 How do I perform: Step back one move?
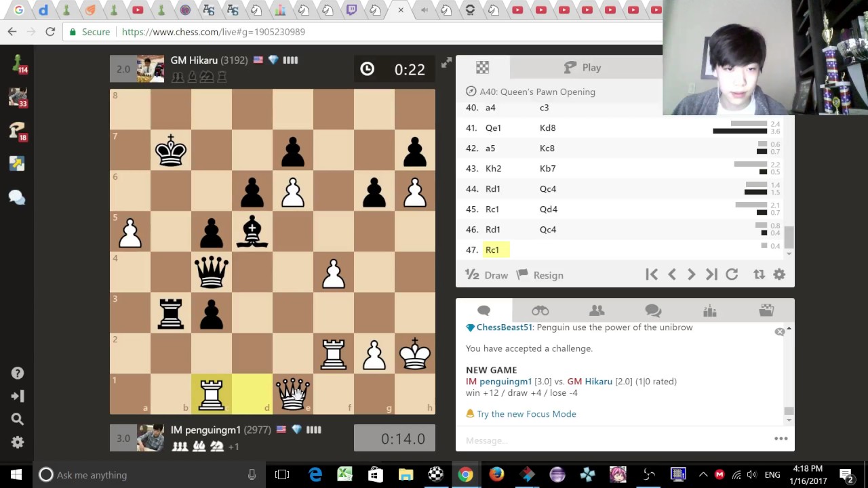[672, 274]
